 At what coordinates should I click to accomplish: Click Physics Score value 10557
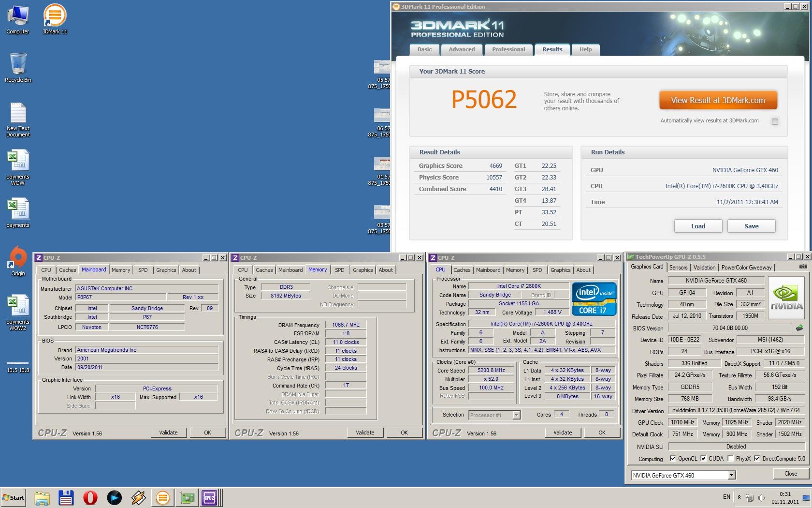pyautogui.click(x=494, y=178)
